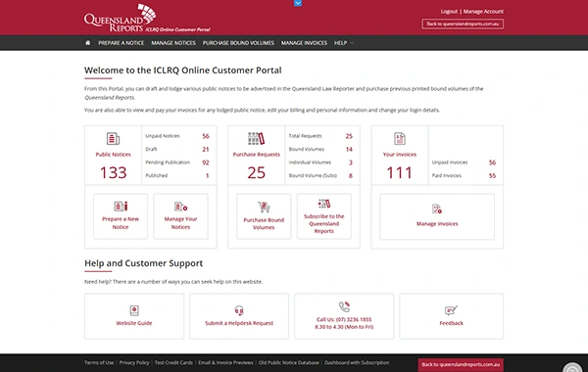Click Old Public Notice Database footer link

click(289, 362)
